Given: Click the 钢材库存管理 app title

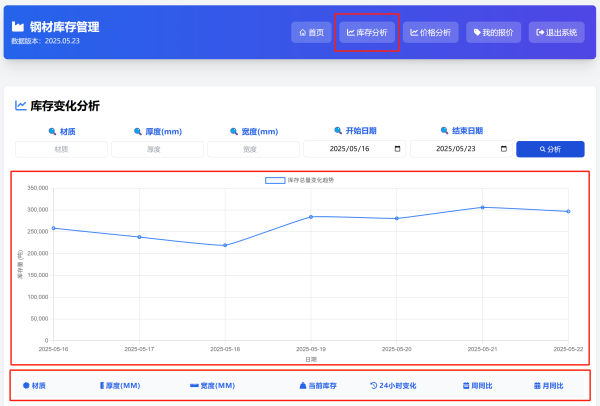Looking at the screenshot, I should point(65,27).
